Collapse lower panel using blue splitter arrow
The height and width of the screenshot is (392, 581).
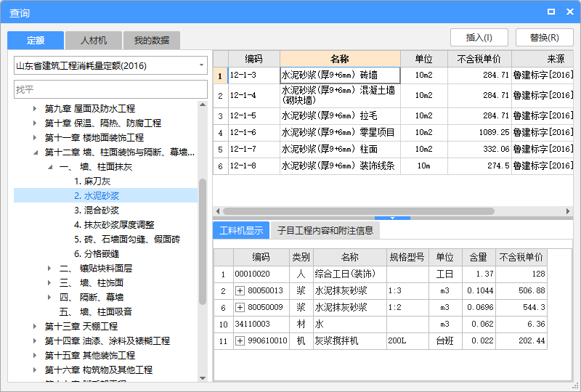(x=392, y=218)
